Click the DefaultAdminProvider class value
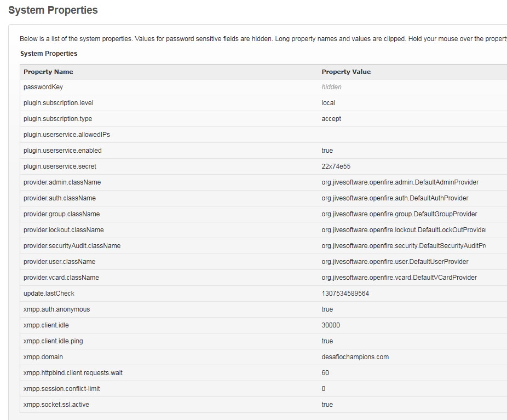507x420 pixels. tap(400, 182)
